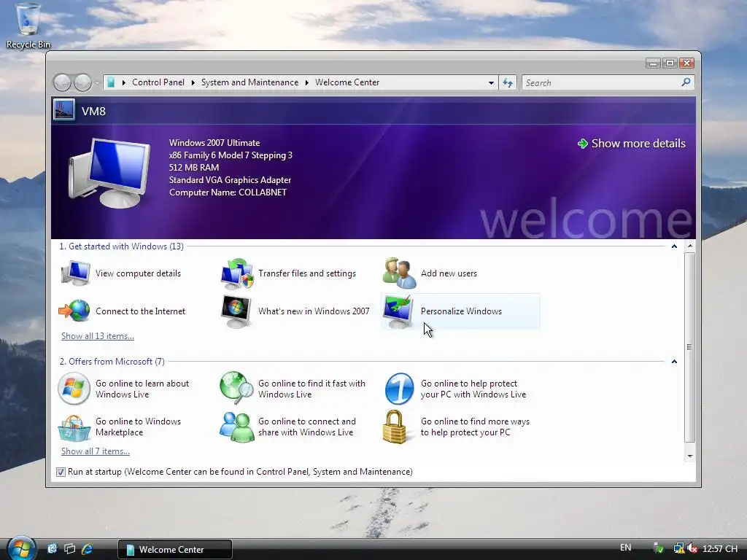Click the scrollbar up arrow

(690, 246)
